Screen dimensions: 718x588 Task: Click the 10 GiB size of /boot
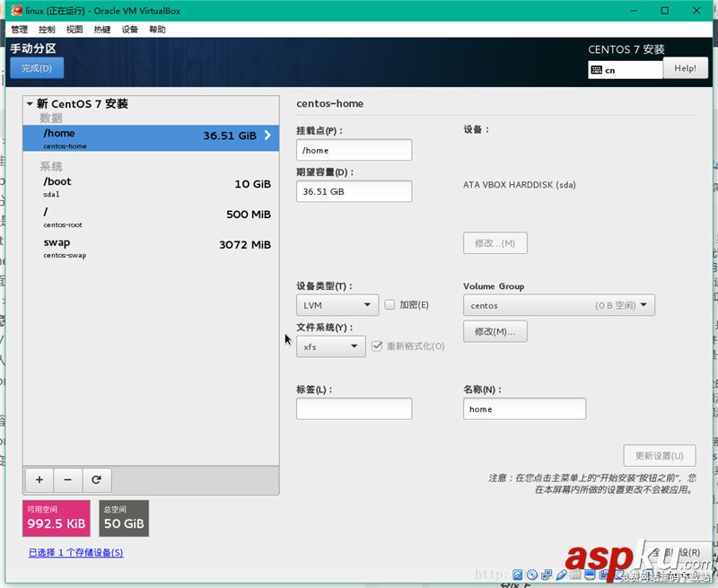coord(253,184)
